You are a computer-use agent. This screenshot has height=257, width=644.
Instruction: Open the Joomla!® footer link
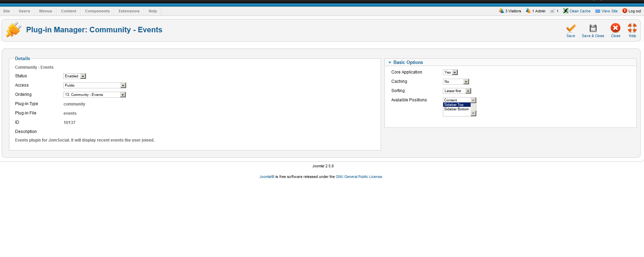pos(267,177)
